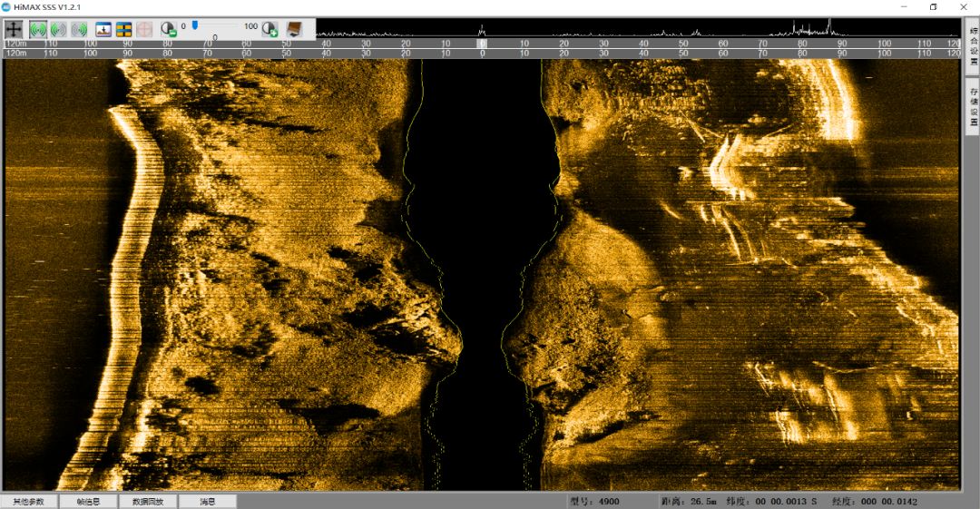This screenshot has width=980, height=509.
Task: Click the highlighted 0 center ruler marker
Action: [482, 44]
